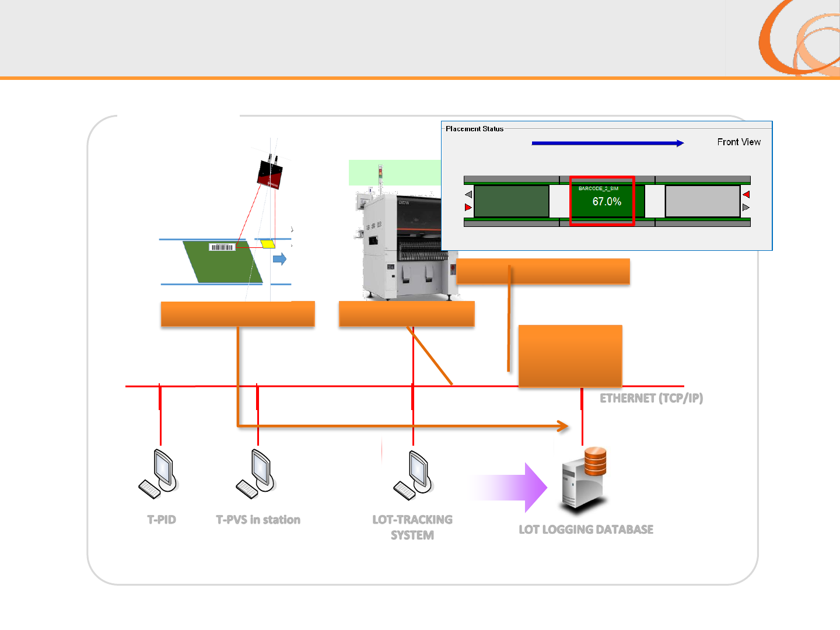The image size is (840, 630).
Task: Click the small blue conveyor direction arrow
Action: click(x=280, y=259)
